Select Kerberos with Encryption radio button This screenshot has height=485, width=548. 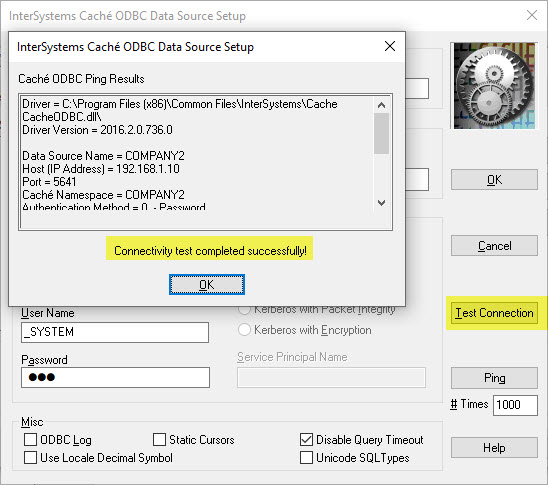(x=244, y=330)
